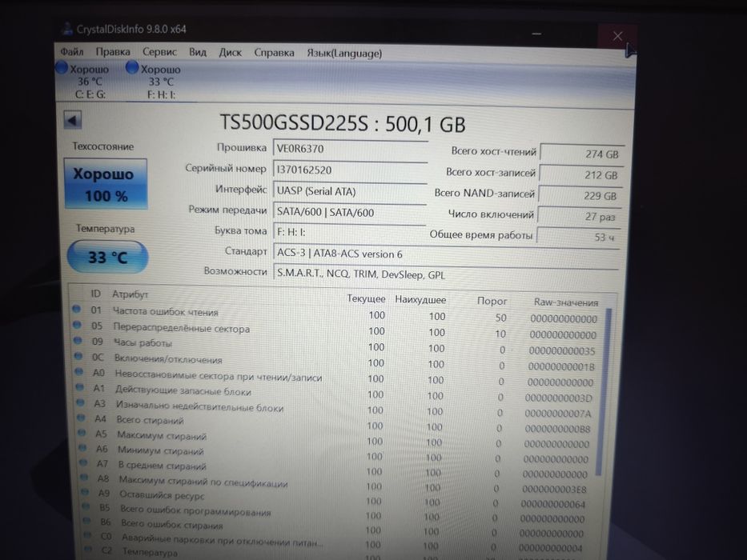Open the Язык(Language) menu
The width and height of the screenshot is (747, 560).
(344, 54)
